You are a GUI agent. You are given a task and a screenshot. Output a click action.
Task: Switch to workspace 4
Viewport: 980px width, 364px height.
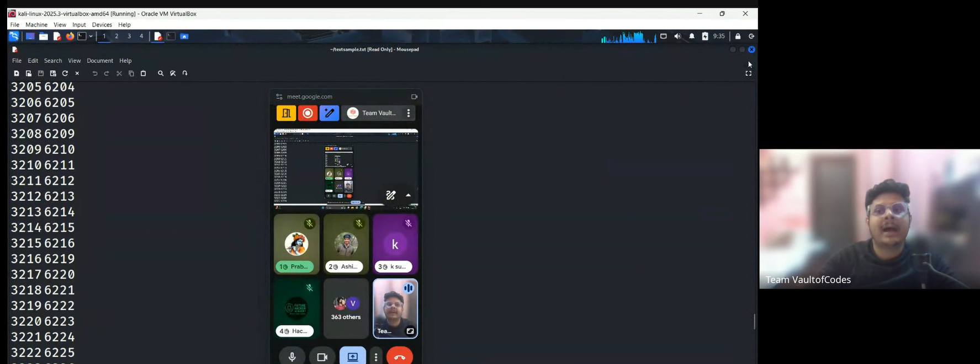[x=141, y=36]
